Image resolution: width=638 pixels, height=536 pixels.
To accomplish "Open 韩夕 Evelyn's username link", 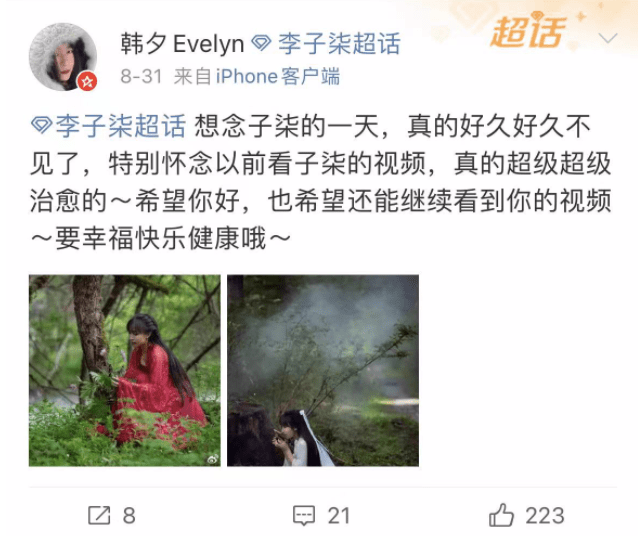I will point(182,44).
